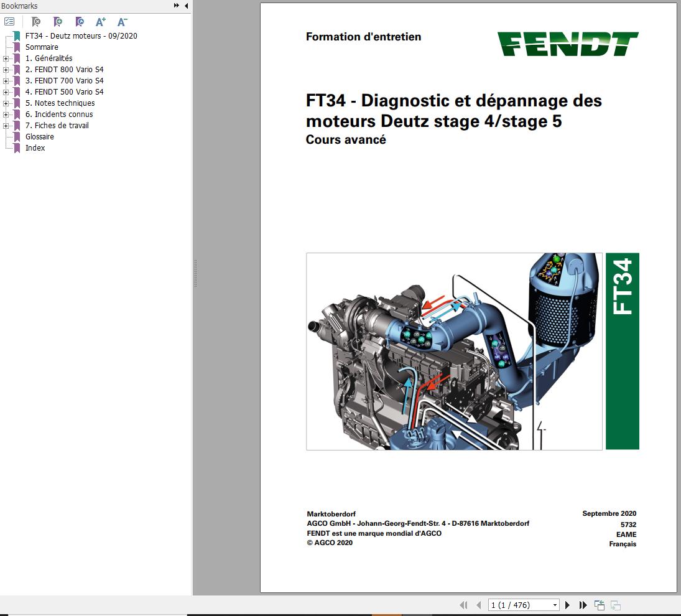Image resolution: width=681 pixels, height=616 pixels.
Task: Click the Français language label
Action: (x=623, y=544)
